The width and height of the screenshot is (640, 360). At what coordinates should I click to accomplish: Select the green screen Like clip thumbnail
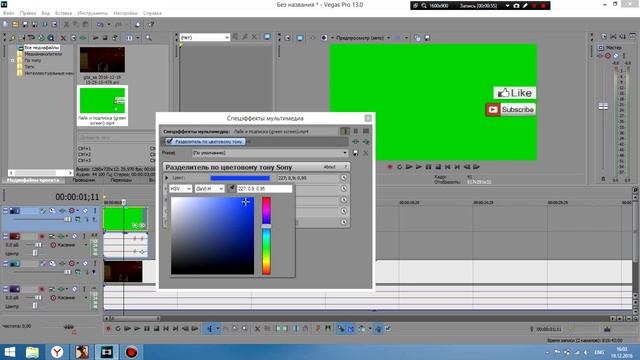tap(102, 100)
